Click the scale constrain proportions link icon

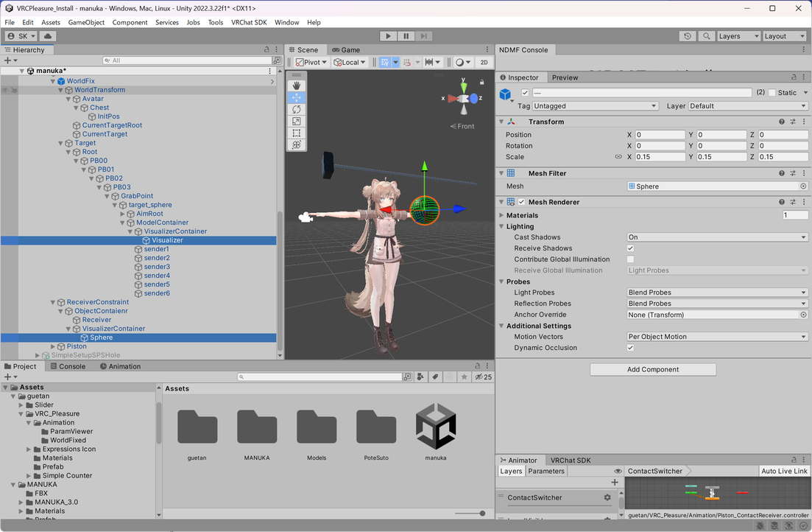point(618,157)
